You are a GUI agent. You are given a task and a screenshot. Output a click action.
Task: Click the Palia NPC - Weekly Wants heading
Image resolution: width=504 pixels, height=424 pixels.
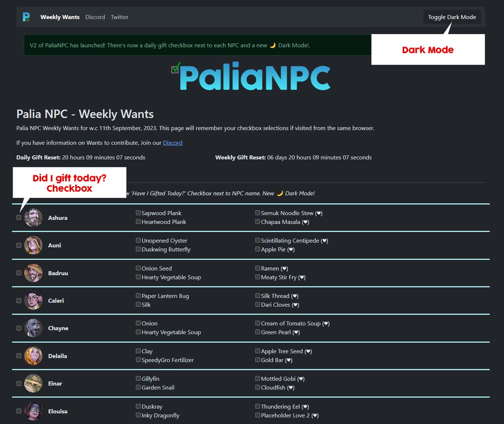pos(85,114)
